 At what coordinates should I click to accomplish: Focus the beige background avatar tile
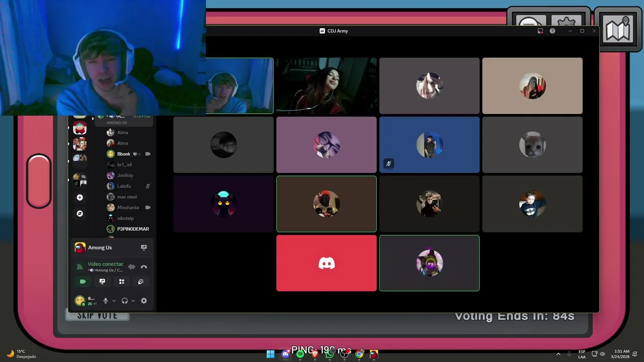tap(532, 86)
